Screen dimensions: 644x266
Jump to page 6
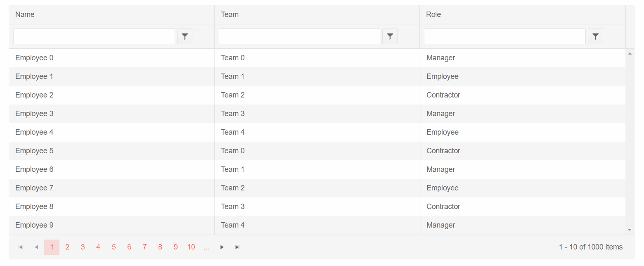click(x=129, y=247)
